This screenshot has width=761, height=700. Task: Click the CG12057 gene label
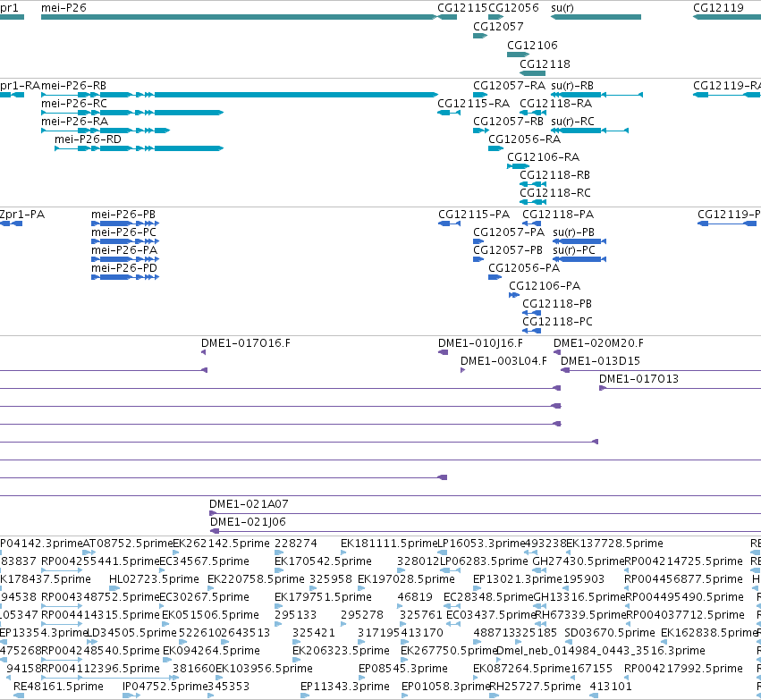point(498,26)
